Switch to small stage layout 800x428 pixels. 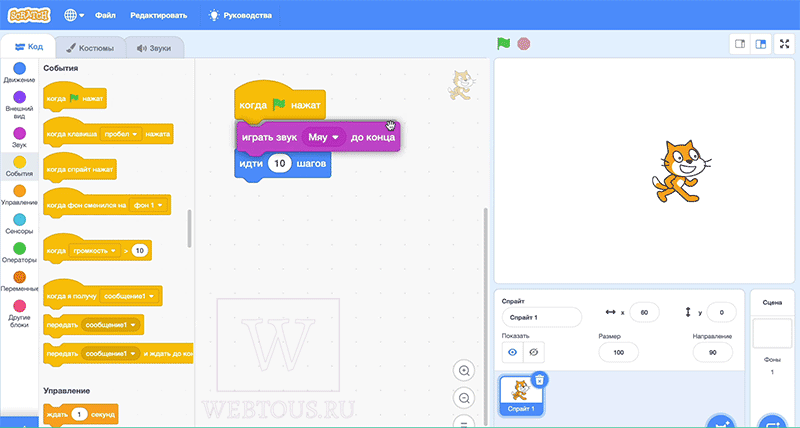coord(740,44)
